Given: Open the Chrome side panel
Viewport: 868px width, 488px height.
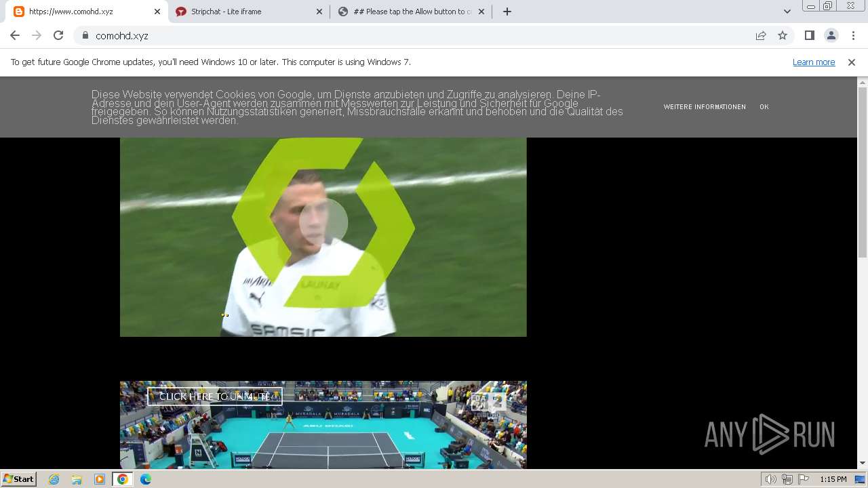Looking at the screenshot, I should pyautogui.click(x=810, y=35).
